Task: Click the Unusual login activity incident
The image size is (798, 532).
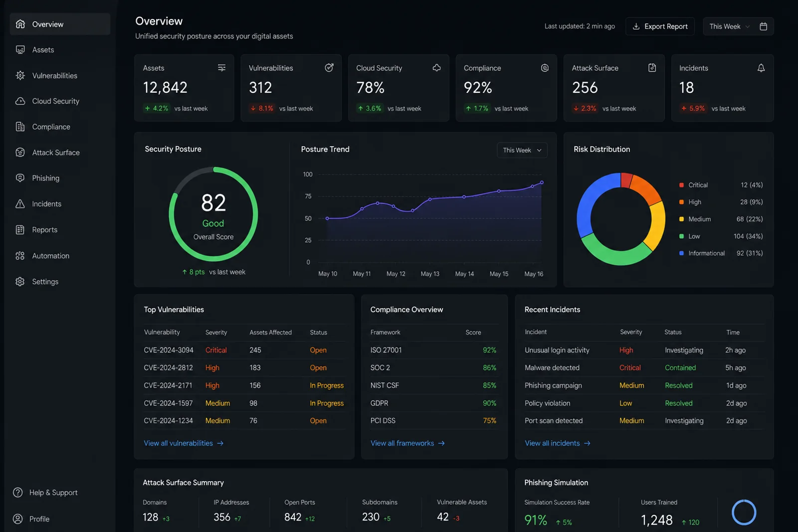Action: (x=644, y=350)
